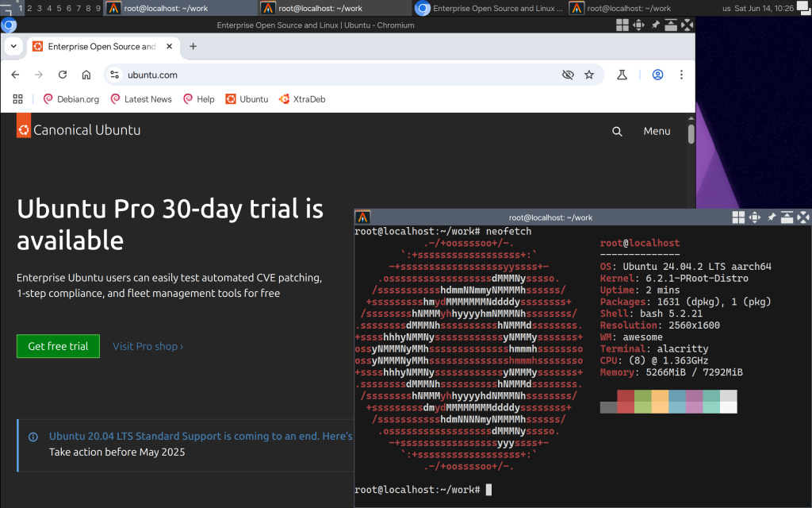The width and height of the screenshot is (812, 508).
Task: Click 'Kernel: 6.2.1-PRoot-Distro' line
Action: click(674, 279)
